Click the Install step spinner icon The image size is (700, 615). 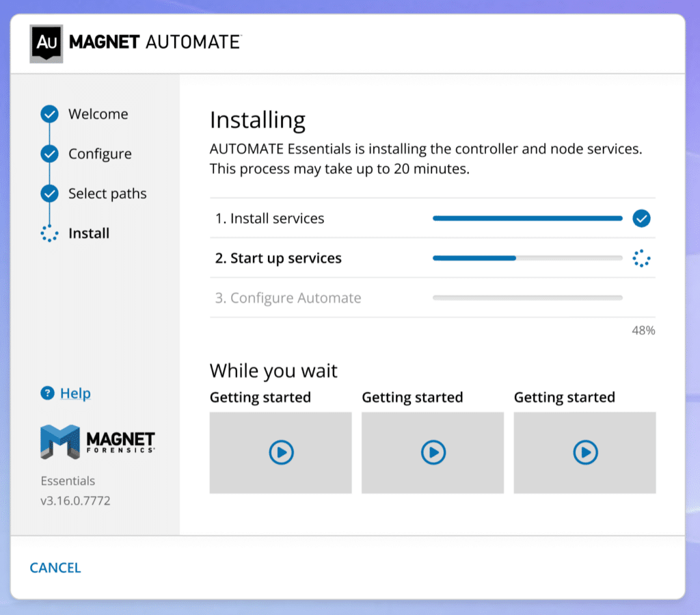[49, 233]
